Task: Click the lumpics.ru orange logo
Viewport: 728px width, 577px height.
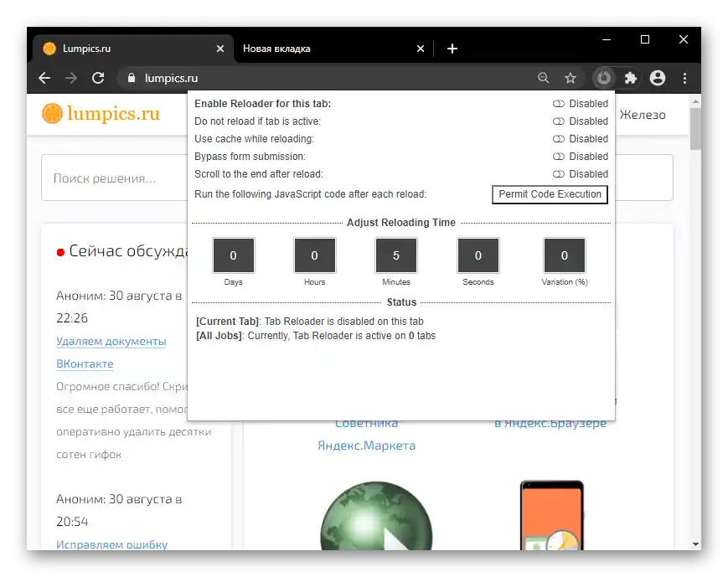Action: click(x=101, y=114)
